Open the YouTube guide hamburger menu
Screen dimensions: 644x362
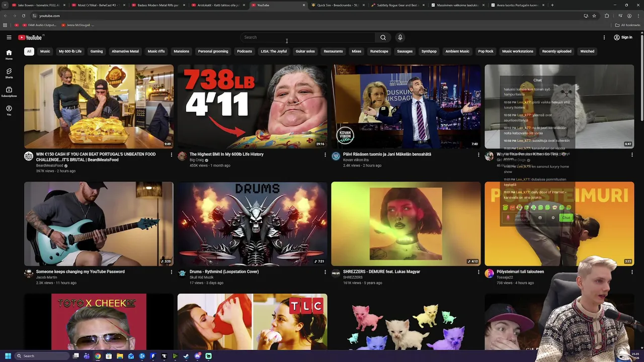pyautogui.click(x=9, y=37)
